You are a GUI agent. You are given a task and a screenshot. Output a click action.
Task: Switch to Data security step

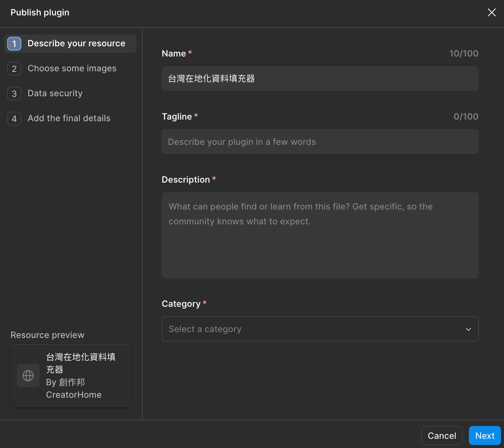coord(55,93)
